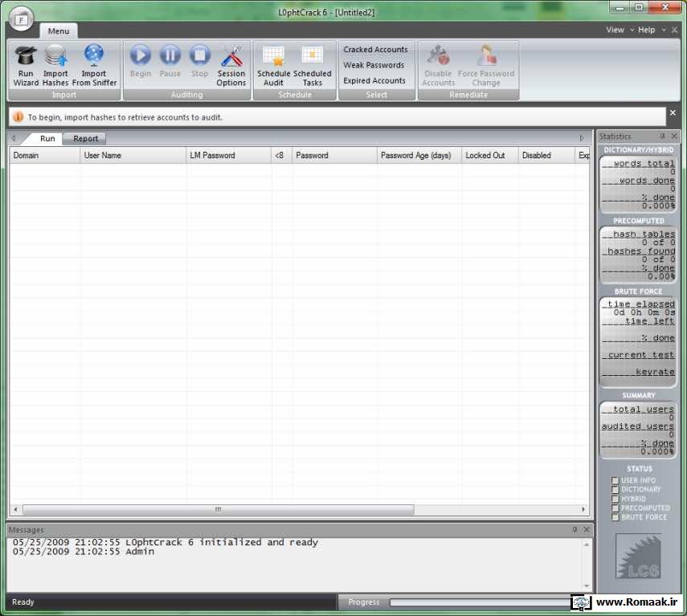Dismiss the import hashes info bar
The width and height of the screenshot is (687, 616).
(673, 113)
